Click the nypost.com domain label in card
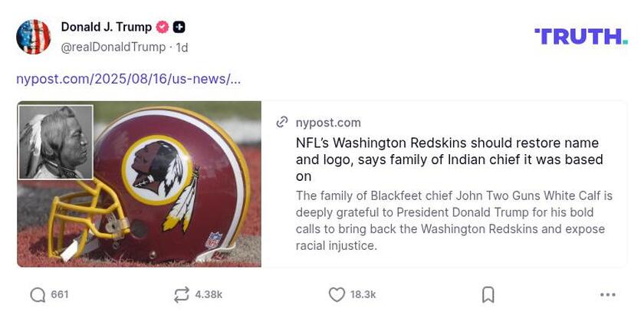 (328, 123)
